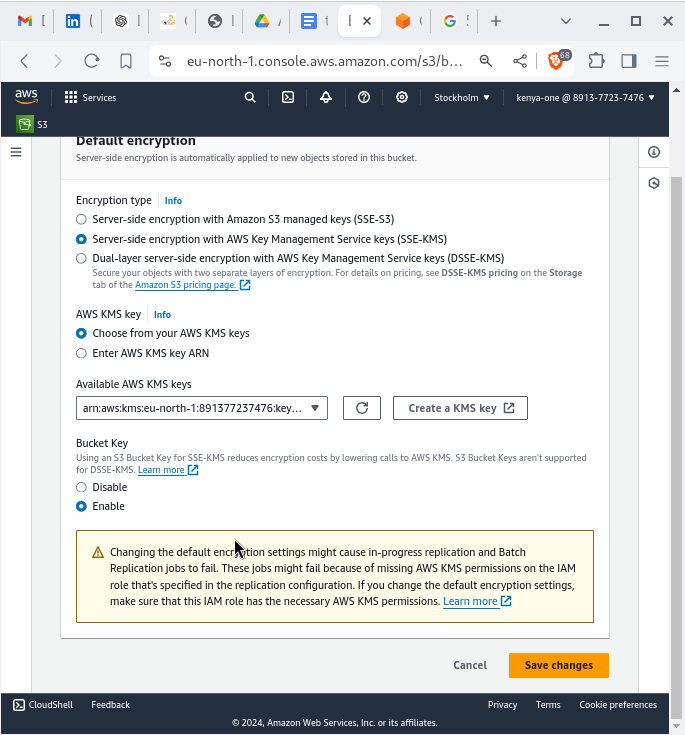Open AWS notifications bell
Image resolution: width=685 pixels, height=735 pixels.
coord(326,98)
